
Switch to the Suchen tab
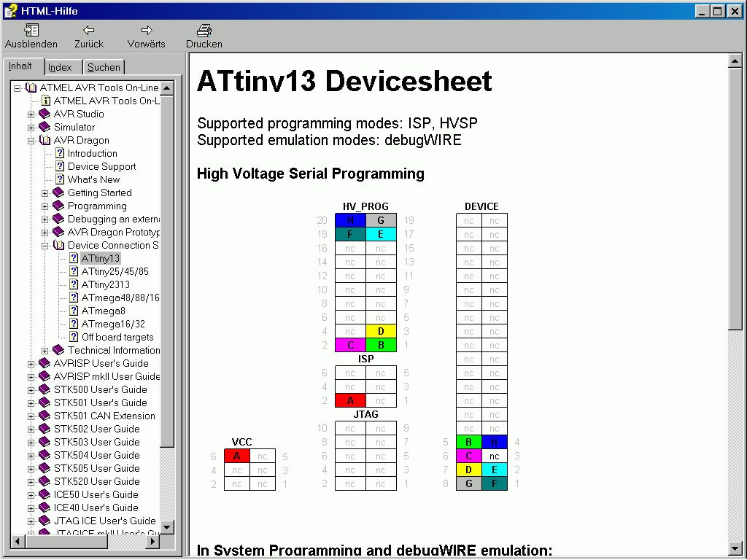click(x=104, y=67)
